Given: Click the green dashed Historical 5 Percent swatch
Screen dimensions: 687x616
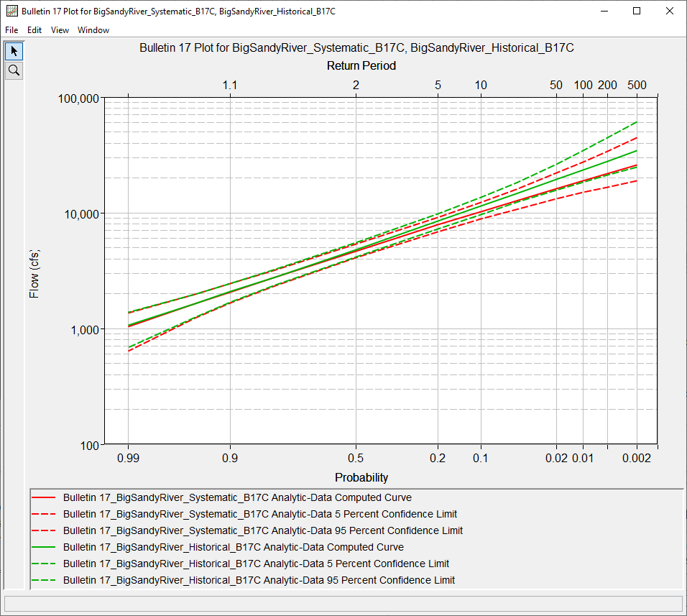Looking at the screenshot, I should (x=44, y=564).
